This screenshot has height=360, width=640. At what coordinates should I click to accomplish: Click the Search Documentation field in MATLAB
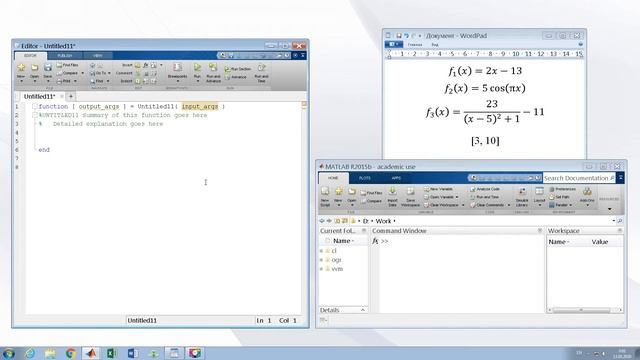[579, 178]
